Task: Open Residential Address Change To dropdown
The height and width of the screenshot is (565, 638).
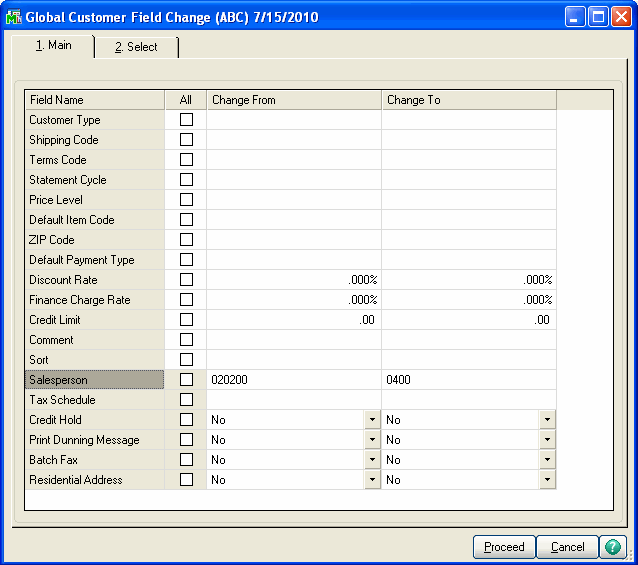Action: point(547,480)
